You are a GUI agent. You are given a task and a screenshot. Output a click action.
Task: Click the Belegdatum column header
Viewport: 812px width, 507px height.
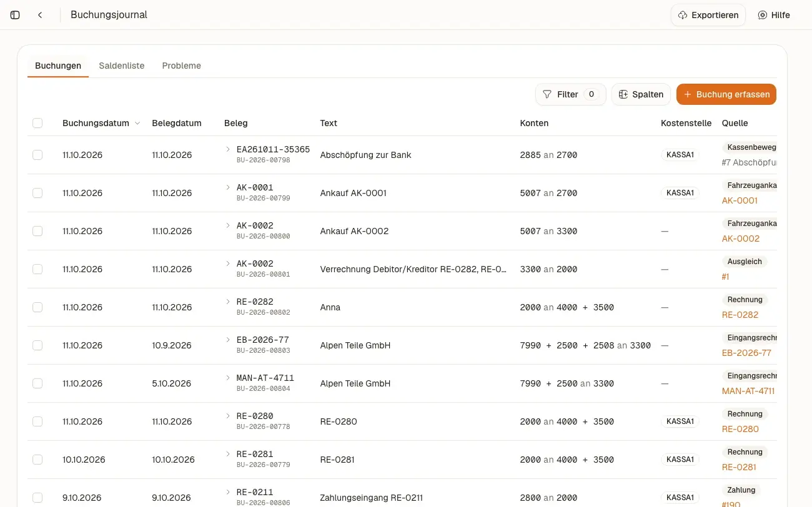click(177, 123)
